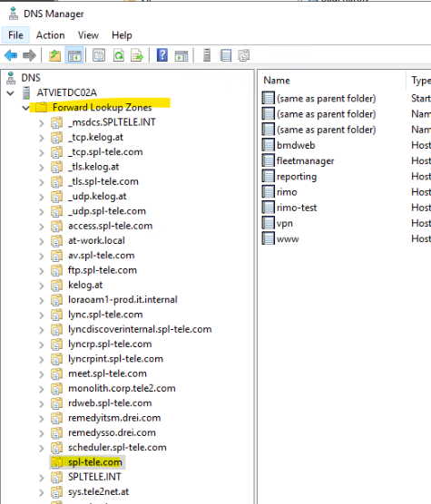Screen dimensions: 431x504
Task: Select the remedyitsm.drei.com zone
Action: click(x=114, y=418)
